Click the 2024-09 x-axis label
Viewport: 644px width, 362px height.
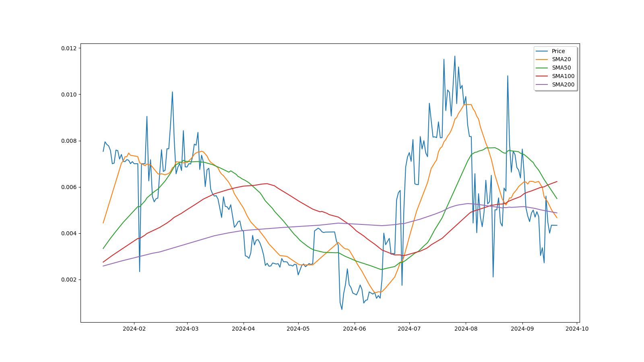pyautogui.click(x=522, y=329)
